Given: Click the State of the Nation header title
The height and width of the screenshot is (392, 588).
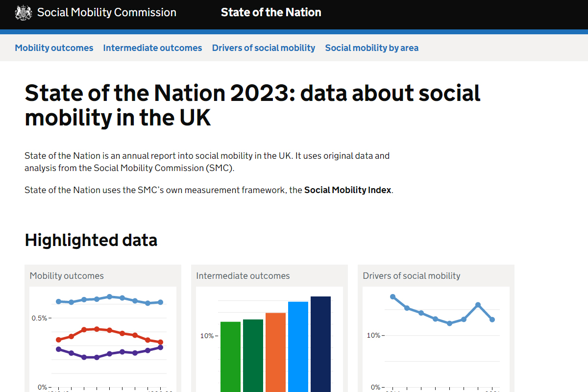Looking at the screenshot, I should [271, 13].
